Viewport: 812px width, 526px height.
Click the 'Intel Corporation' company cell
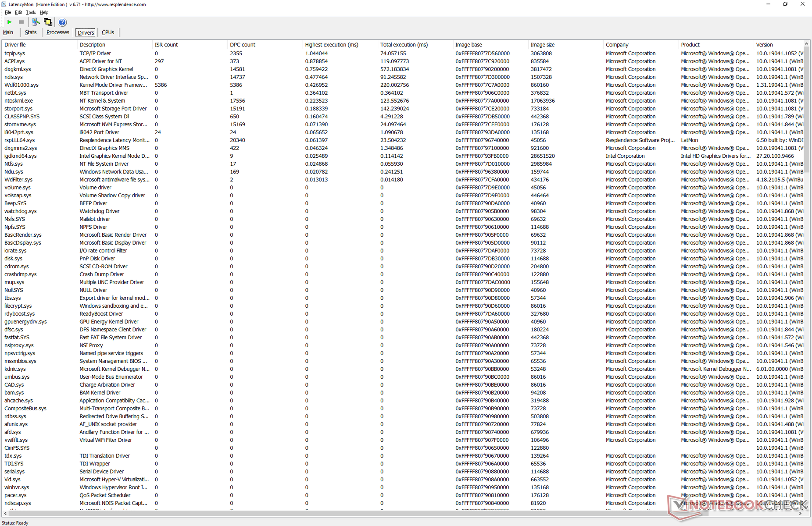(x=625, y=156)
